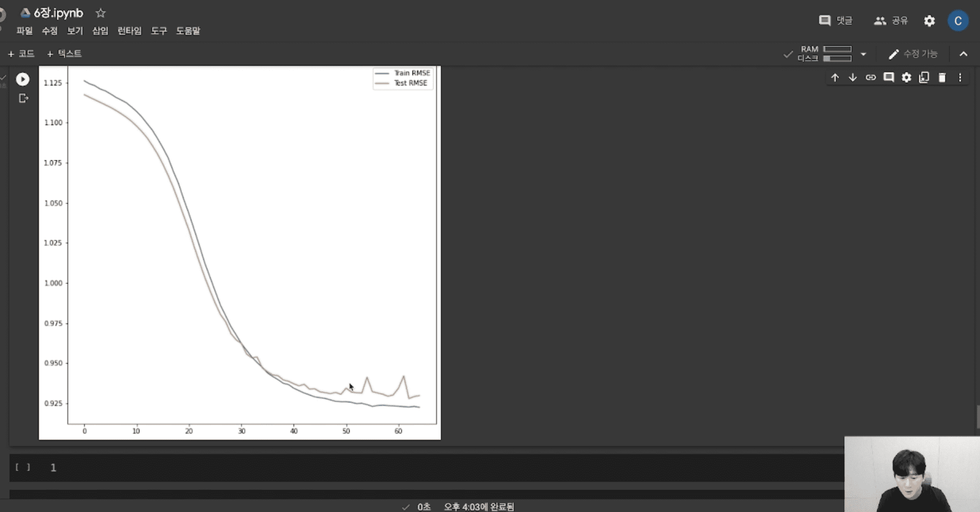Move cell down with arrow icon
Image resolution: width=980 pixels, height=512 pixels.
point(852,78)
